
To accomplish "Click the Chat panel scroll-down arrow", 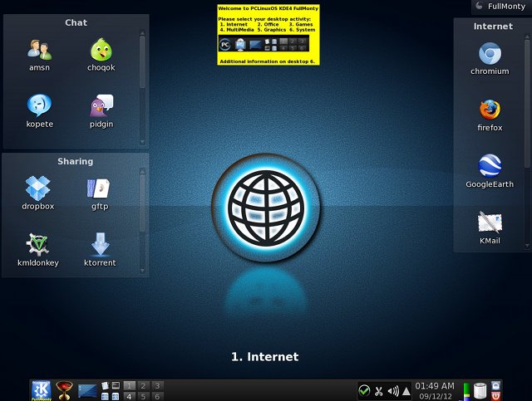I will coord(142,142).
